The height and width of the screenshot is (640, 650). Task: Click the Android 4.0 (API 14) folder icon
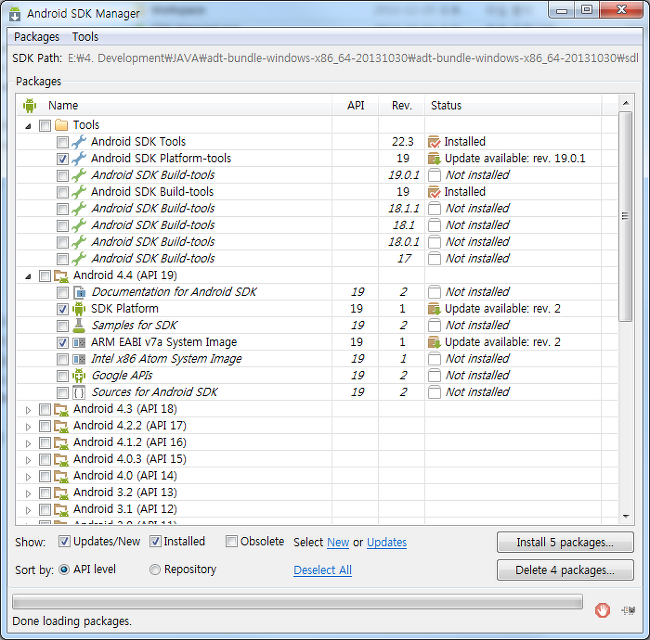[61, 476]
